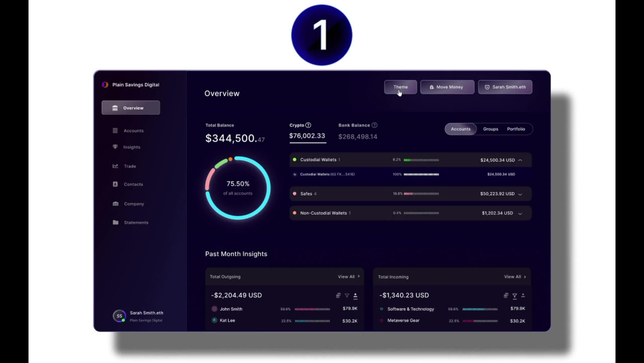Click the filter icon in Total Incoming
Viewport: 644px width, 363px height.
click(x=514, y=295)
